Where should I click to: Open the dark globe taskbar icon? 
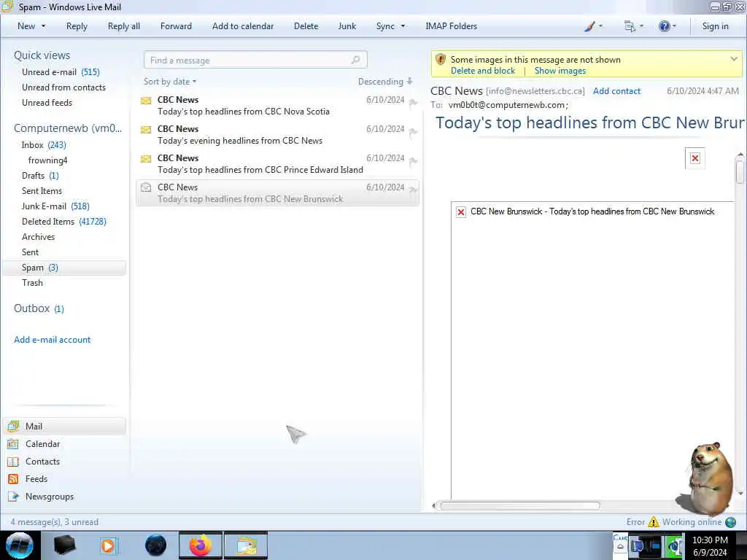[x=156, y=545]
